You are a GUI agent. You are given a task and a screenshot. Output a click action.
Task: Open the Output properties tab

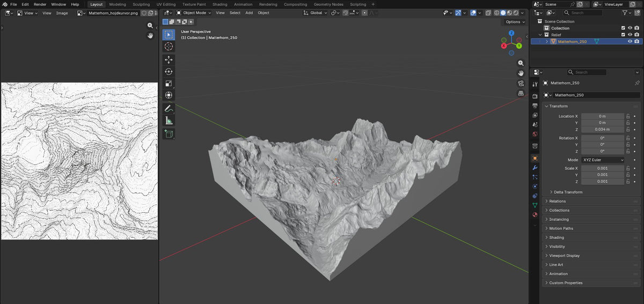click(x=535, y=105)
